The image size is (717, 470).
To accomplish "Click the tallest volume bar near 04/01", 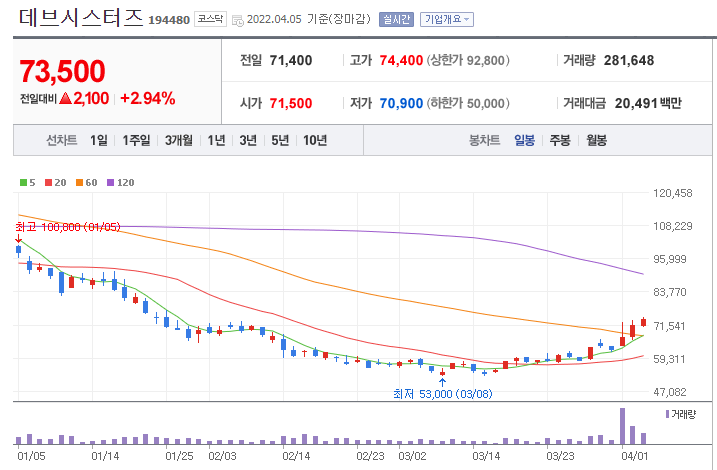I will 622,426.
